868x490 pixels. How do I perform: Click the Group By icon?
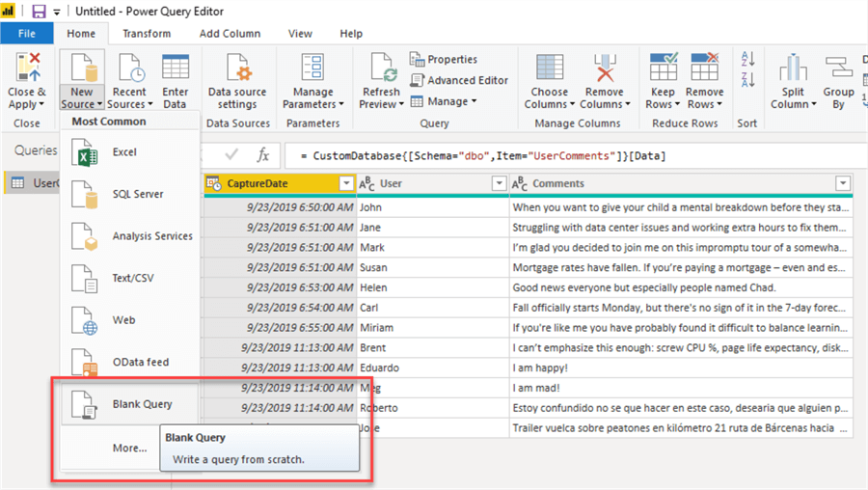coord(839,68)
